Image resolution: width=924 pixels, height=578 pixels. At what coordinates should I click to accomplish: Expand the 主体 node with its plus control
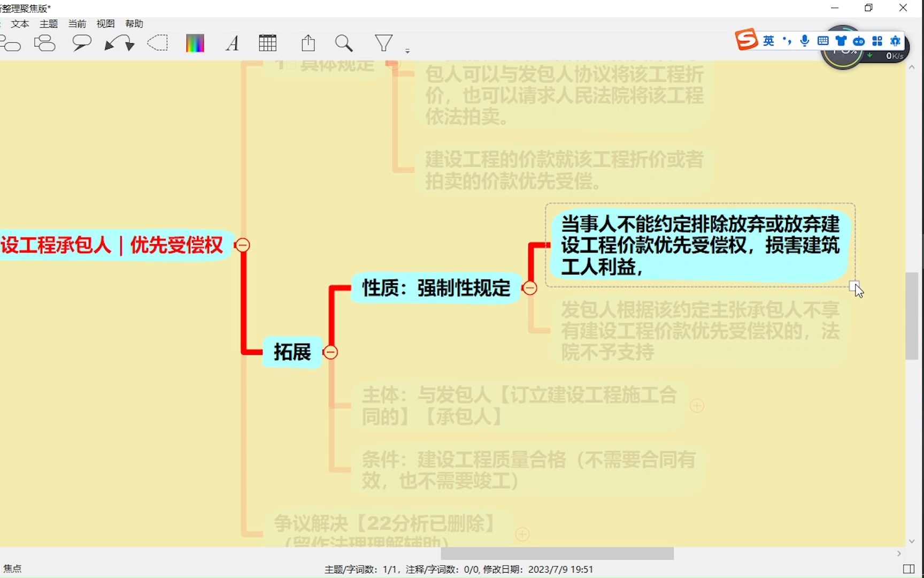click(x=697, y=407)
